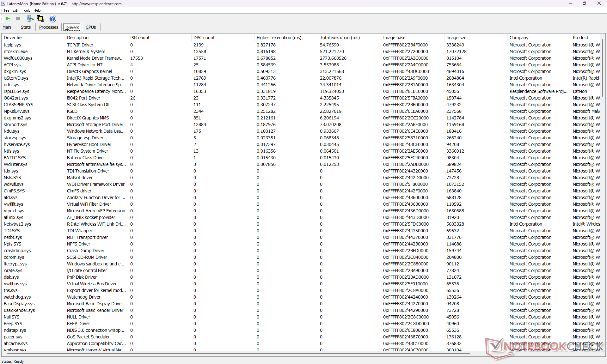Click the overlapping windows toolbar icon
607x364 pixels.
click(40, 19)
